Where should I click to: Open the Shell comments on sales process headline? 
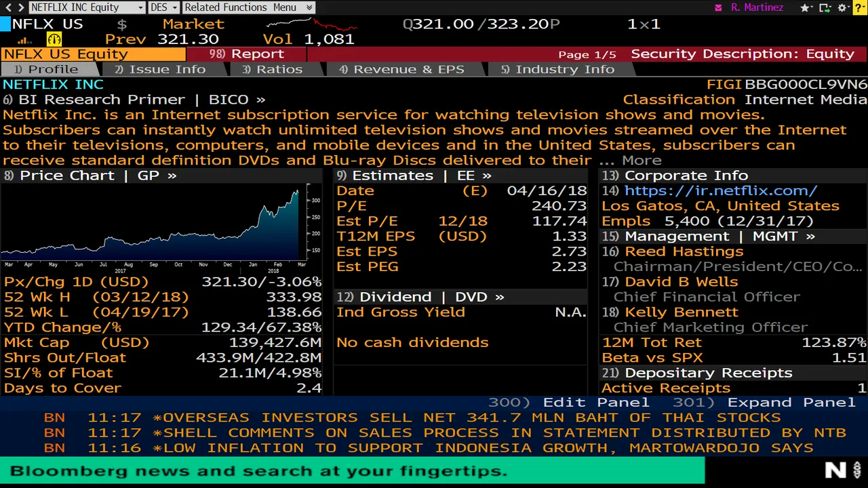click(445, 432)
